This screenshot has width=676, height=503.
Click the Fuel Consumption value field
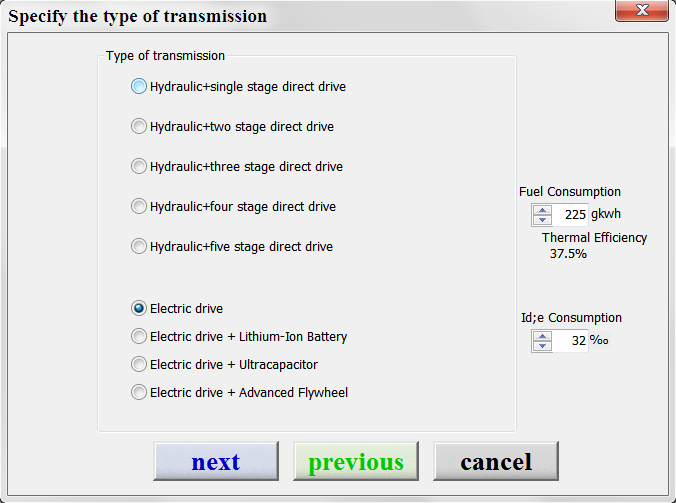click(x=570, y=215)
